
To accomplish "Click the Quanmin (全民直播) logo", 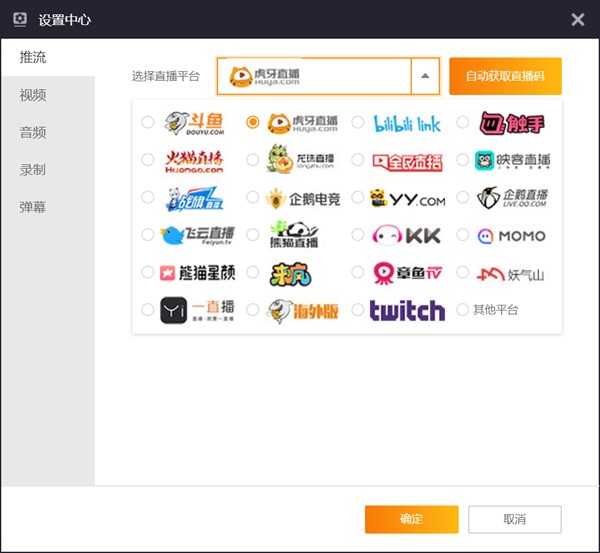I will click(x=407, y=162).
